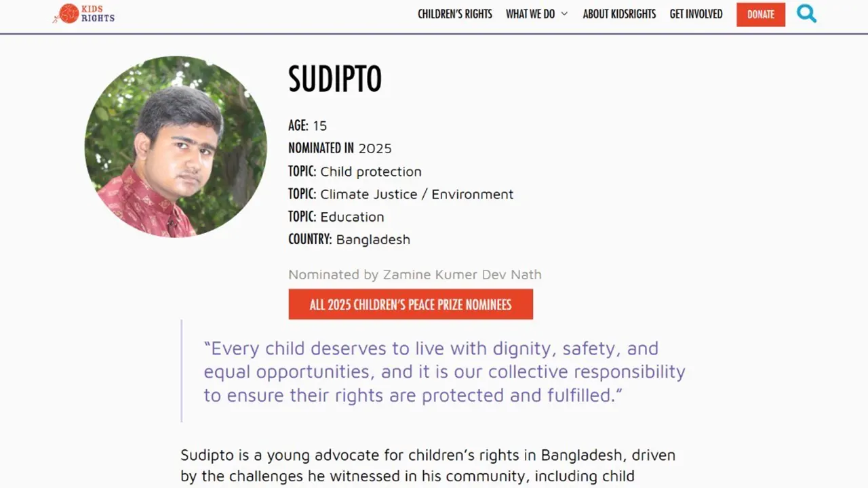Open the search magnifier icon

806,14
